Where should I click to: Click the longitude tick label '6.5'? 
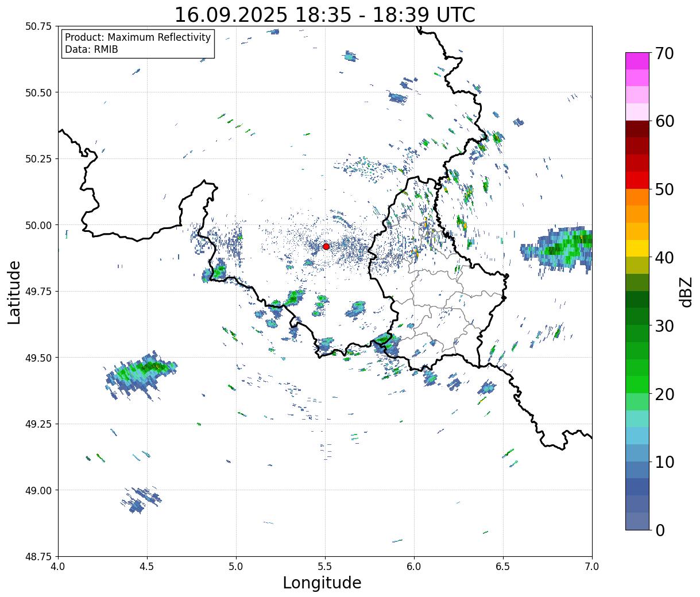(503, 567)
